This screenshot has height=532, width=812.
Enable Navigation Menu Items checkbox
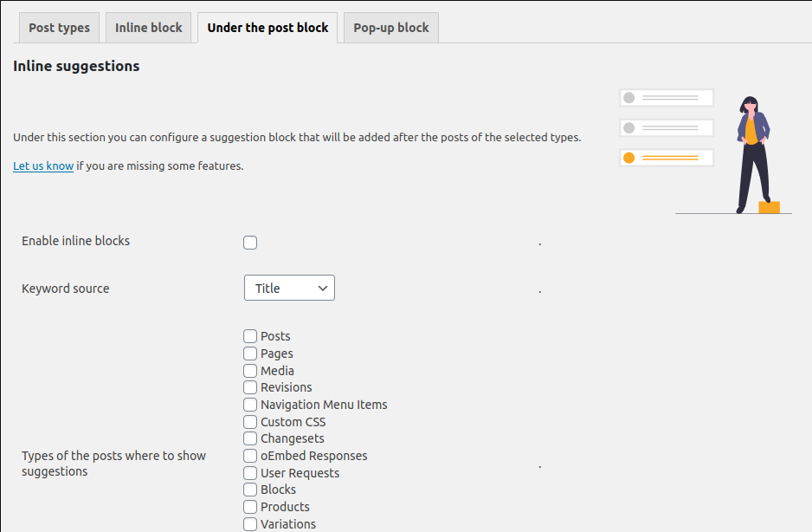(x=250, y=405)
